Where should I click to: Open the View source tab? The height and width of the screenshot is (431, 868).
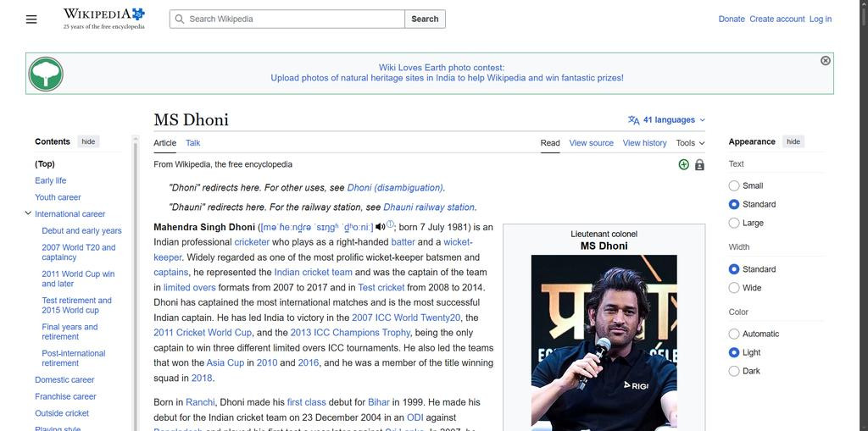591,143
